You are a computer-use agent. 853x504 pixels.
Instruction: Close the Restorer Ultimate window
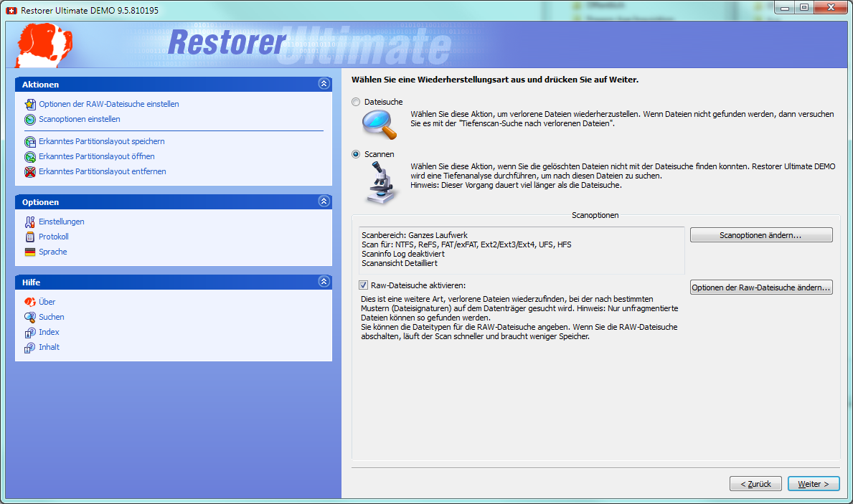(x=831, y=8)
